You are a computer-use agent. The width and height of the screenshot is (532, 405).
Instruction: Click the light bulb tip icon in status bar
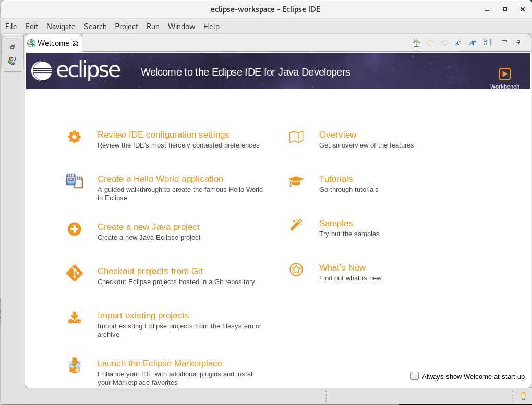(523, 396)
